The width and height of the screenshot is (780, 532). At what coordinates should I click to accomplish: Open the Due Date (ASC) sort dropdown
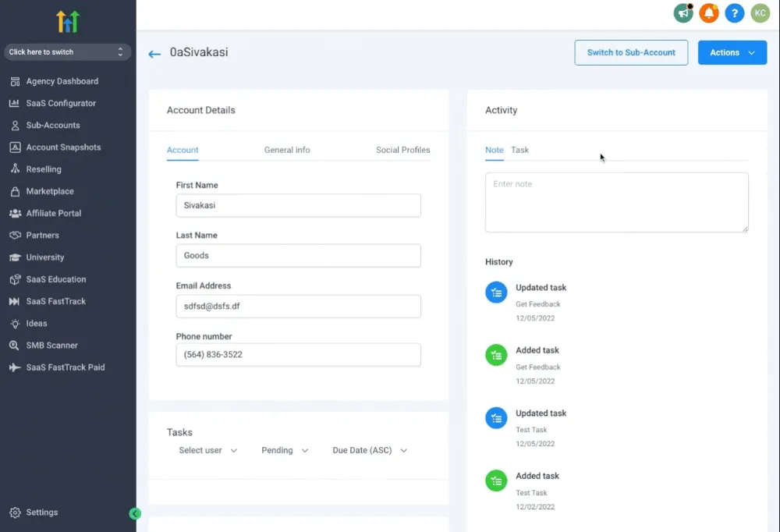(370, 450)
